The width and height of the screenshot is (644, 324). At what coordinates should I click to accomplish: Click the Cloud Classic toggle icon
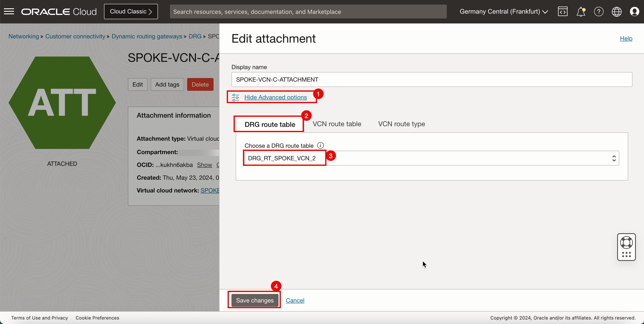tap(131, 12)
